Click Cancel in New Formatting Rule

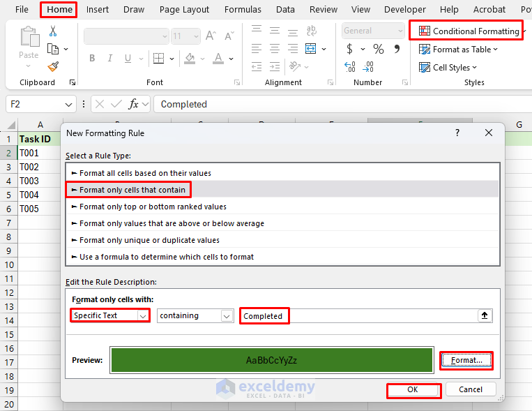[x=471, y=389]
